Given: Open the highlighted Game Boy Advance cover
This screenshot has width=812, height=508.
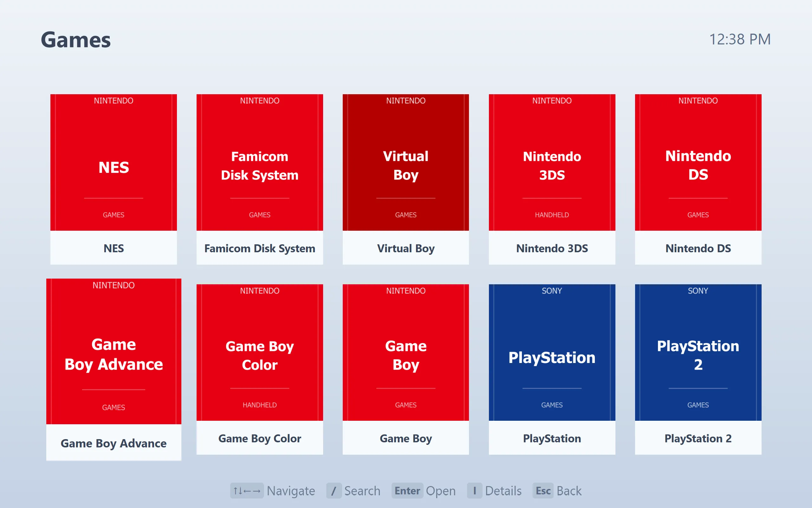Looking at the screenshot, I should [114, 352].
